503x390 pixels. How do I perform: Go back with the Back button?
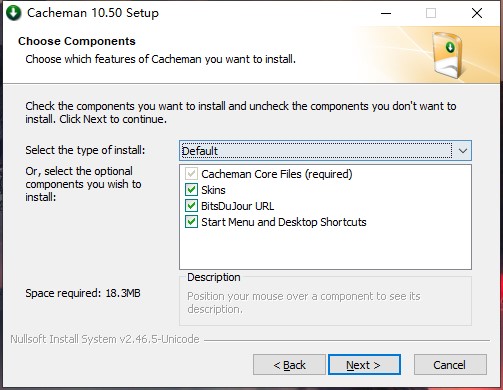pyautogui.click(x=289, y=365)
